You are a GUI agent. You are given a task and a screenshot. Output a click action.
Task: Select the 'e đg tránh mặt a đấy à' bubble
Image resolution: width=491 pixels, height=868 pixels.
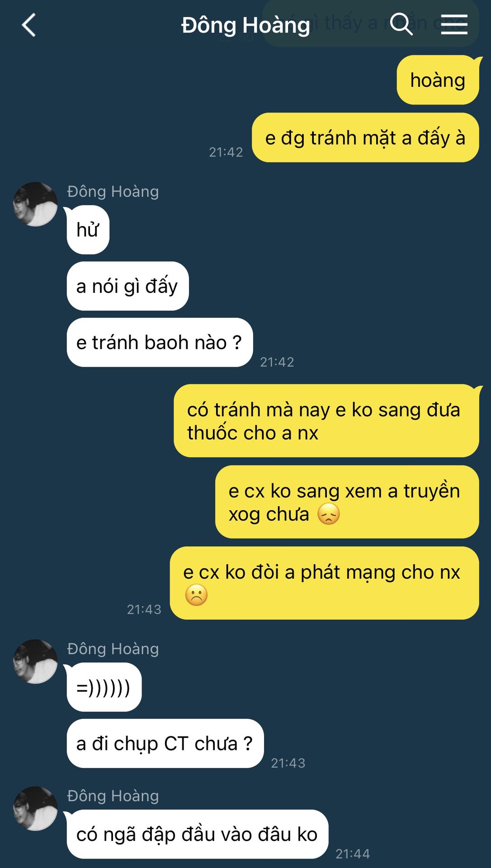coord(365,137)
